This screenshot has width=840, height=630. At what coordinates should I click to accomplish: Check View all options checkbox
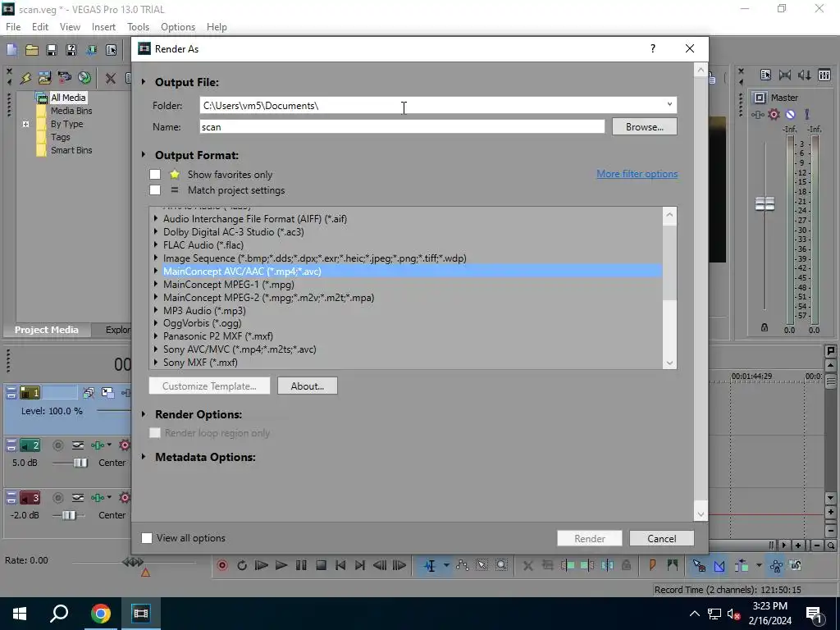(x=147, y=538)
